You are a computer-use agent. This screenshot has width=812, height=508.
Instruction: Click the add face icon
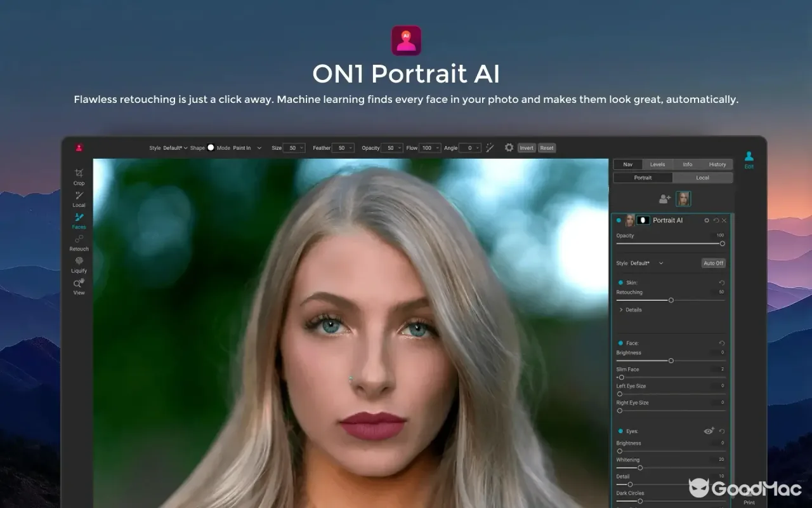[x=665, y=199]
